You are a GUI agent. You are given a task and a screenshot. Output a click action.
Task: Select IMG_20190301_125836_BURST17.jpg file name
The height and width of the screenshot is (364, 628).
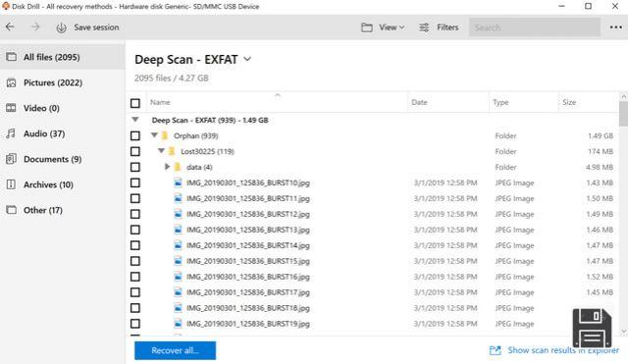(x=248, y=292)
